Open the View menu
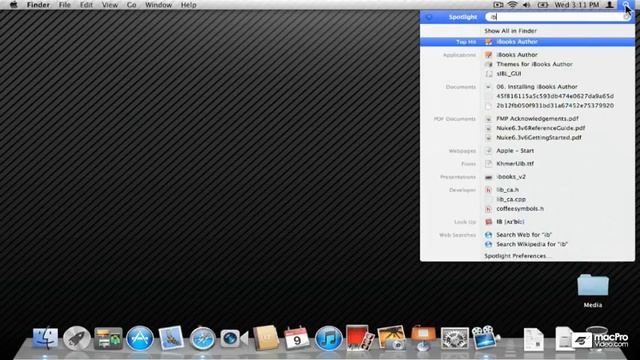The height and width of the screenshot is (360, 640). tap(110, 5)
